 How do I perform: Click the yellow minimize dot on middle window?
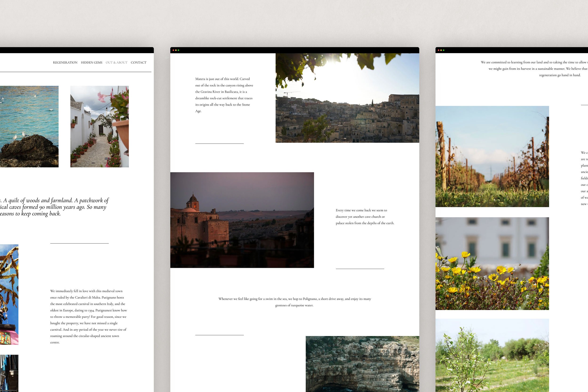coord(176,50)
